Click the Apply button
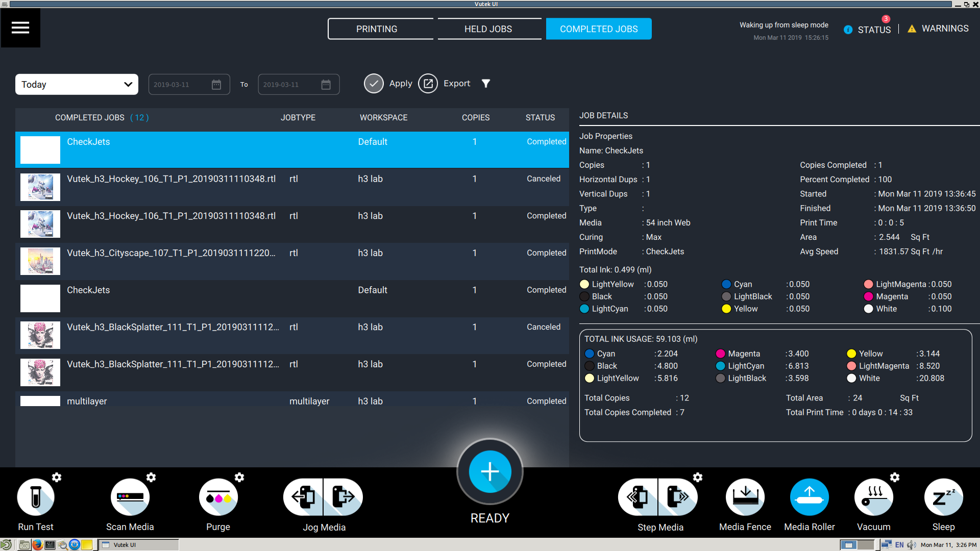Screen dimensions: 980x551 374,84
